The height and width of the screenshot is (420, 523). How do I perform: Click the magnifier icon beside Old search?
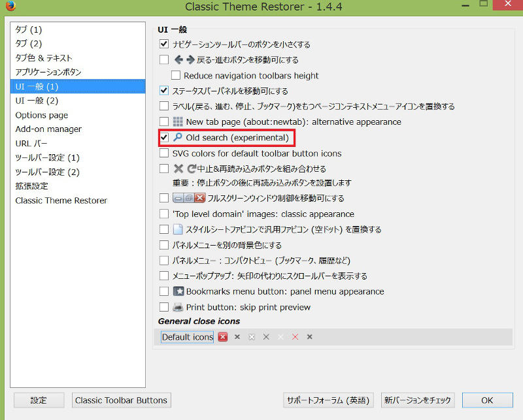point(177,138)
